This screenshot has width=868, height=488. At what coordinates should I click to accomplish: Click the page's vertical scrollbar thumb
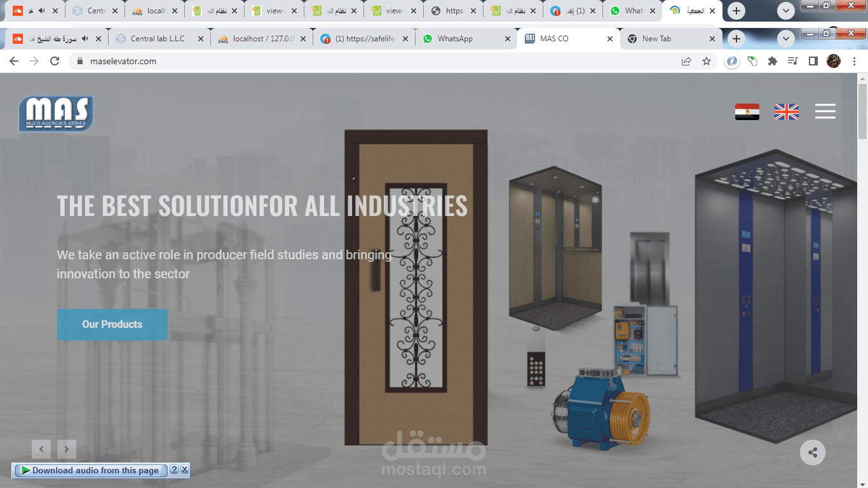862,111
